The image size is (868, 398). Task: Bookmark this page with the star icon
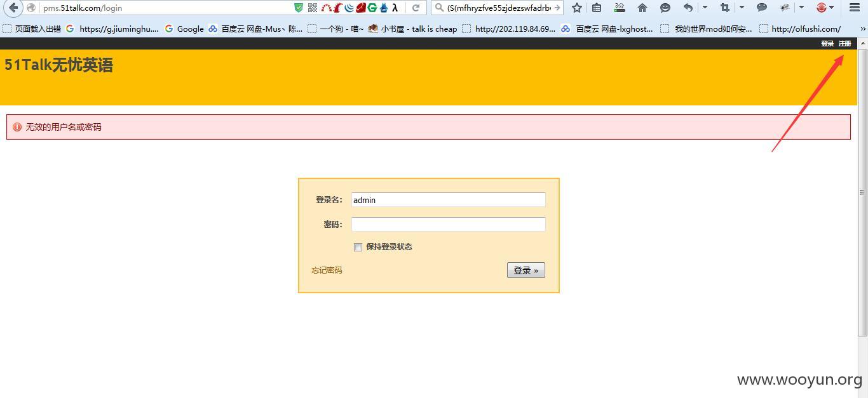click(x=577, y=8)
